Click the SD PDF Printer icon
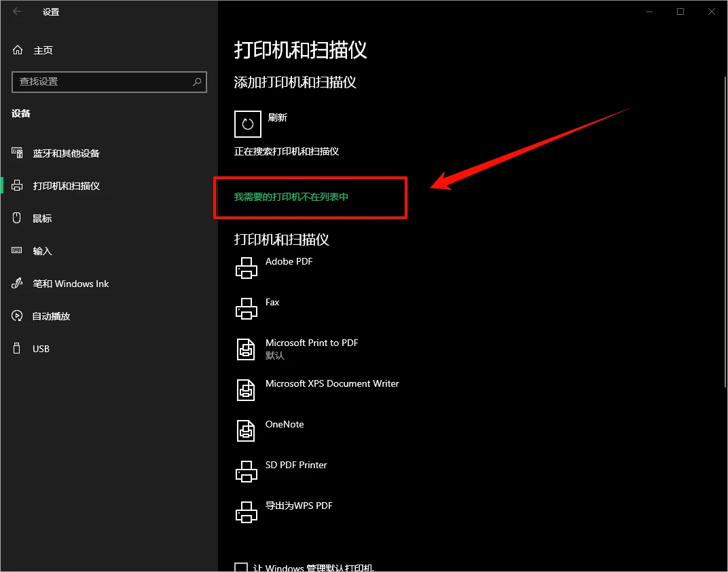This screenshot has height=572, width=728. click(246, 472)
